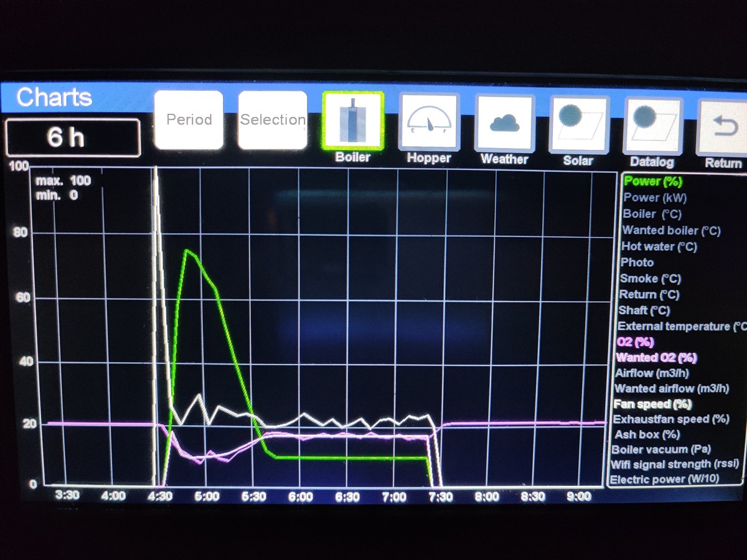This screenshot has height=560, width=747.
Task: Select Wifi signal strength (rssi) entry
Action: 674,464
